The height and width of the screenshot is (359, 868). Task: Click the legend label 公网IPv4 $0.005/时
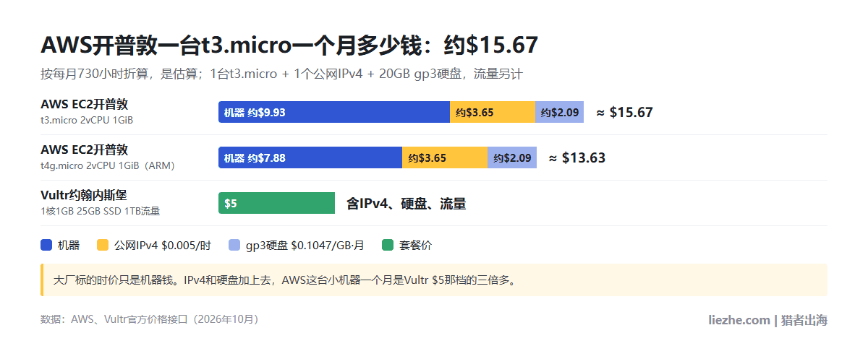[163, 246]
